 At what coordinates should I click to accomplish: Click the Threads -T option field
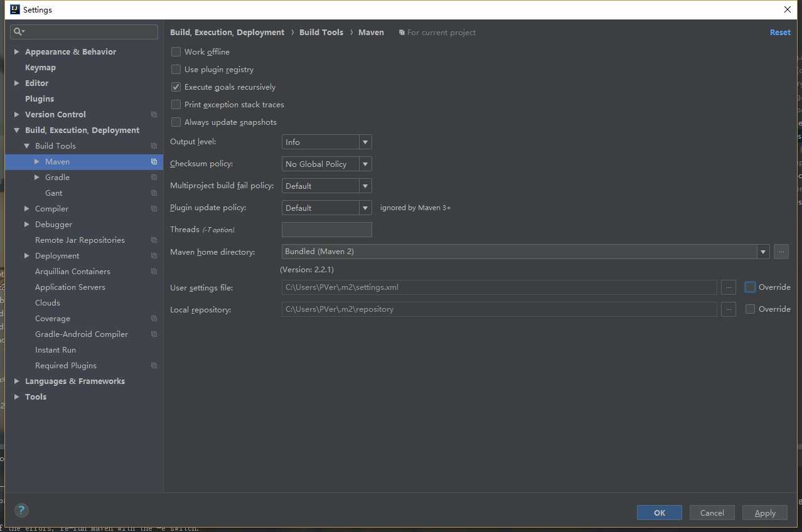[327, 230]
